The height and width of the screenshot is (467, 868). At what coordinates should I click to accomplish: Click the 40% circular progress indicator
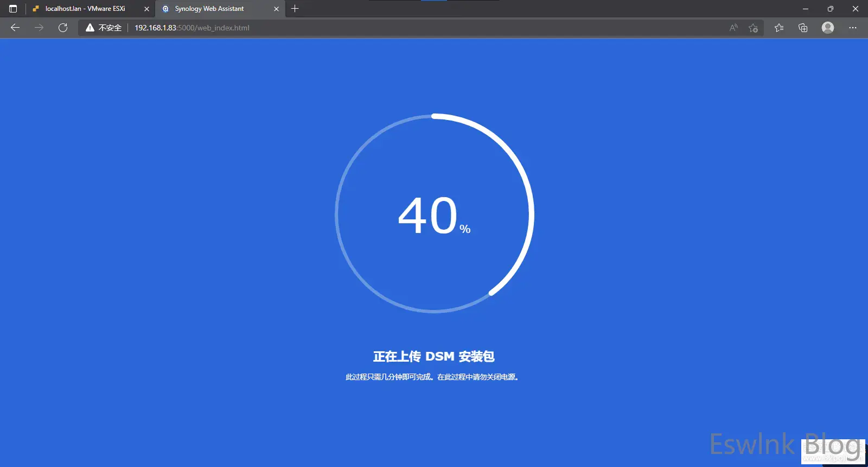click(x=434, y=213)
